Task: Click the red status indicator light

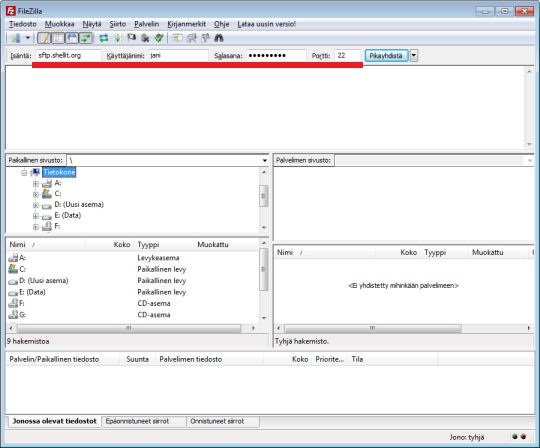Action: (x=523, y=437)
